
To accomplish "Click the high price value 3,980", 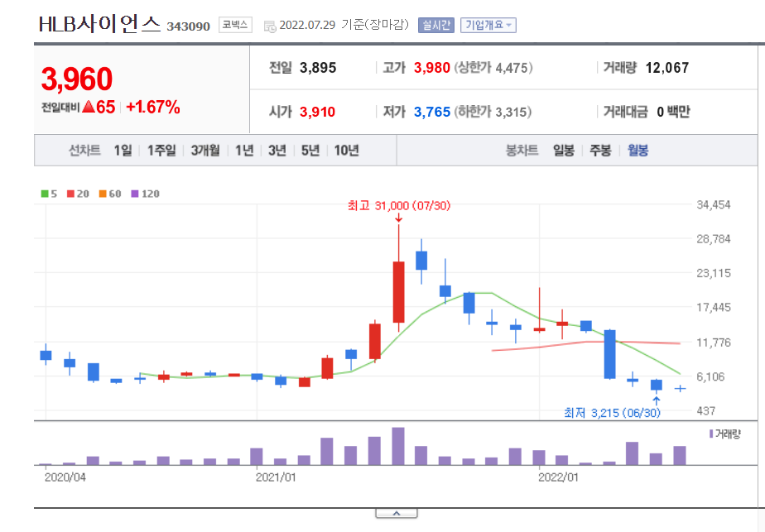I will click(x=432, y=68).
